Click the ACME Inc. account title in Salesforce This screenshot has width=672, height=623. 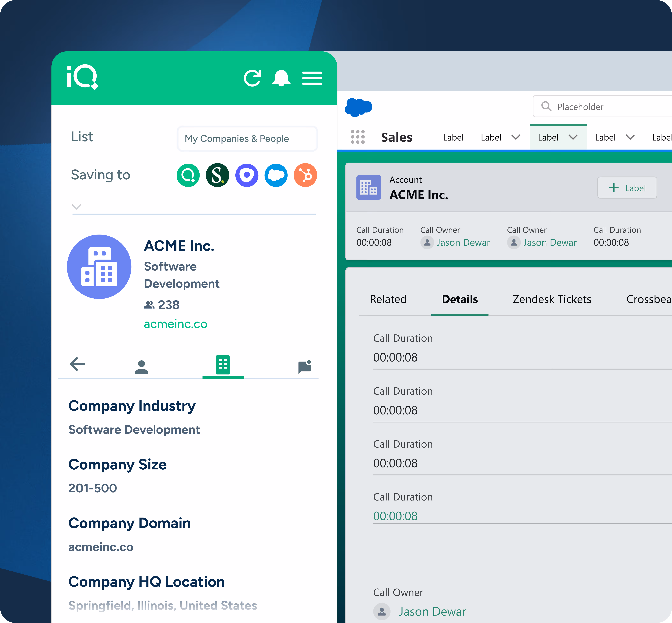(419, 195)
